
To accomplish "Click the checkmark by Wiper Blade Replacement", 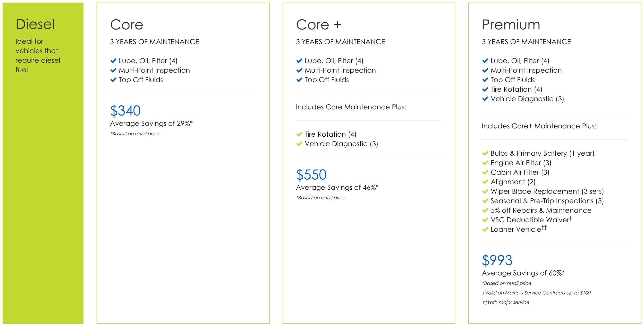I will pyautogui.click(x=485, y=191).
